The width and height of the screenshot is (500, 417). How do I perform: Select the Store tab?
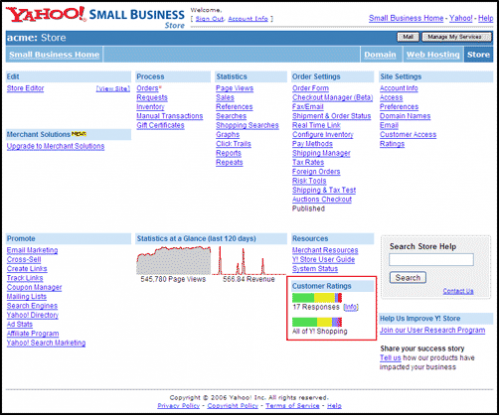coord(478,55)
